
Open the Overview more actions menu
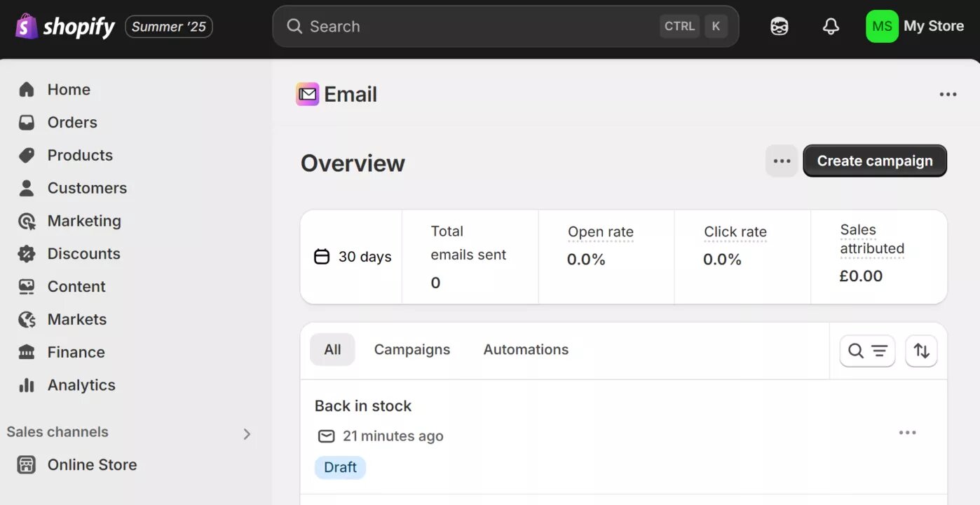click(781, 161)
